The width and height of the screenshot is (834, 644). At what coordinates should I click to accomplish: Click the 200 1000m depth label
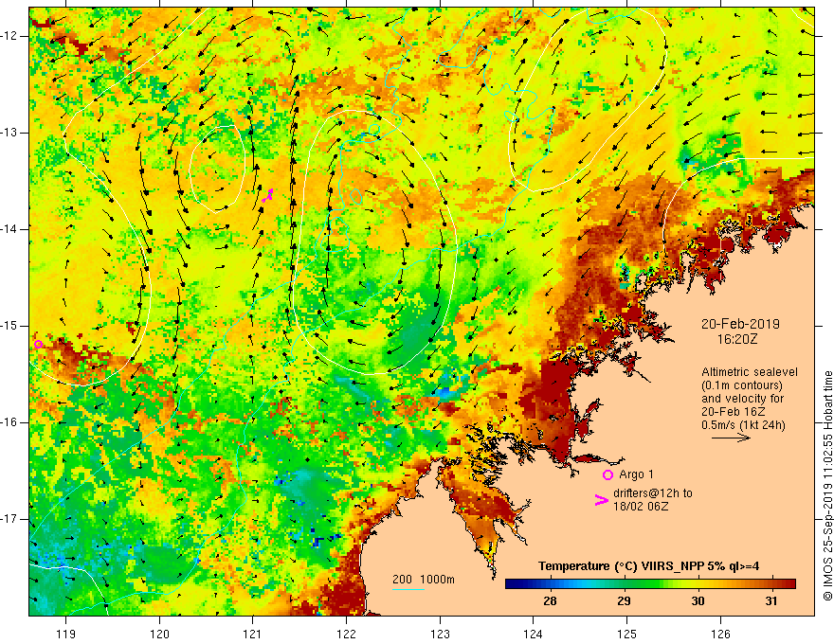point(424,580)
